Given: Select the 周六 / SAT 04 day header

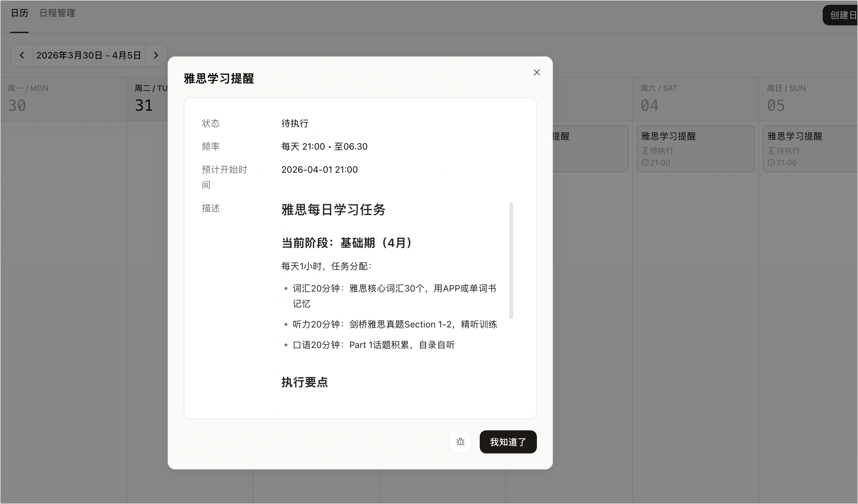Looking at the screenshot, I should pos(695,99).
